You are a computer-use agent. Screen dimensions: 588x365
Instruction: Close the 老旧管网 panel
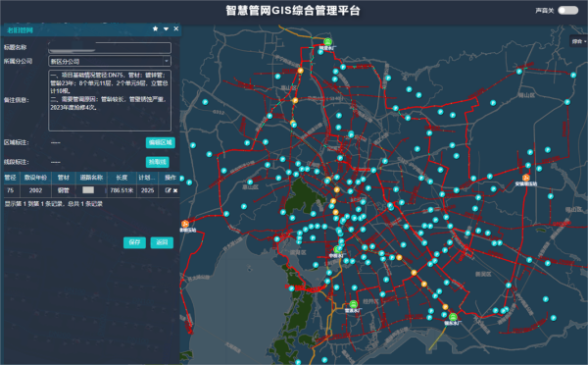pos(175,28)
